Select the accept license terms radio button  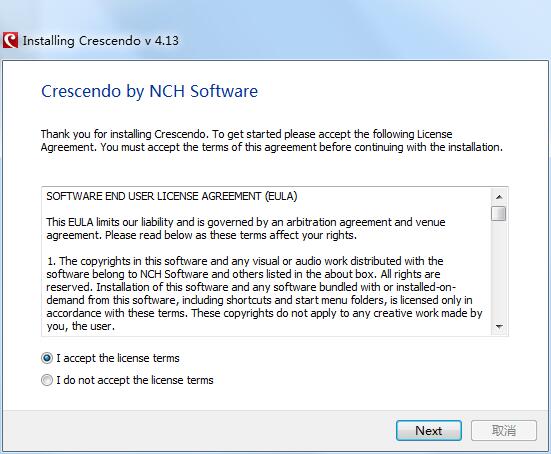47,358
